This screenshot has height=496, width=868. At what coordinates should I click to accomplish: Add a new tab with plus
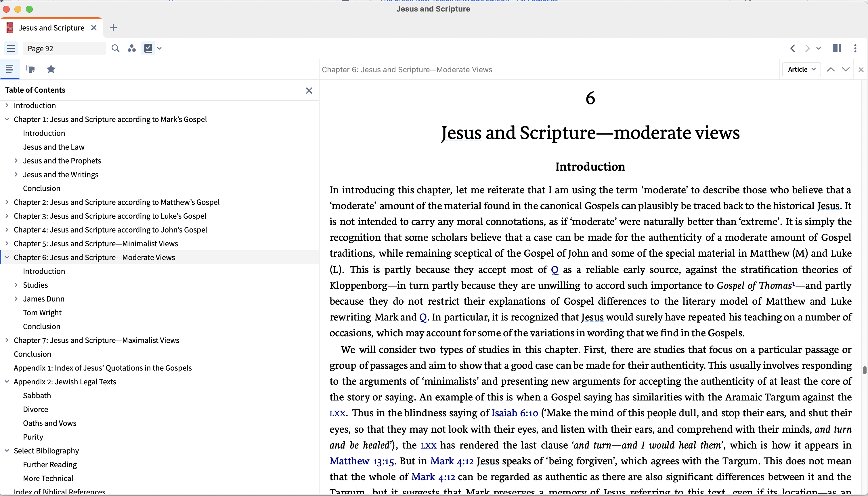tap(113, 28)
